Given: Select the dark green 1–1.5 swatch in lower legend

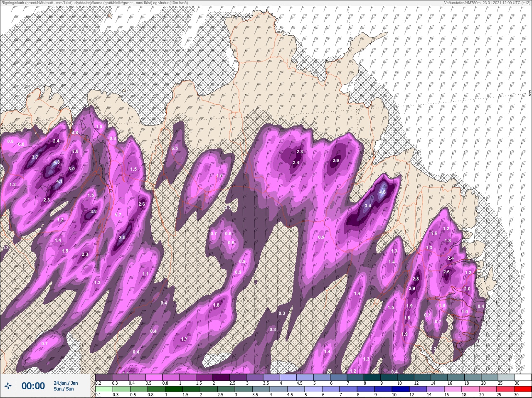Looking at the screenshot, I should point(173,389).
